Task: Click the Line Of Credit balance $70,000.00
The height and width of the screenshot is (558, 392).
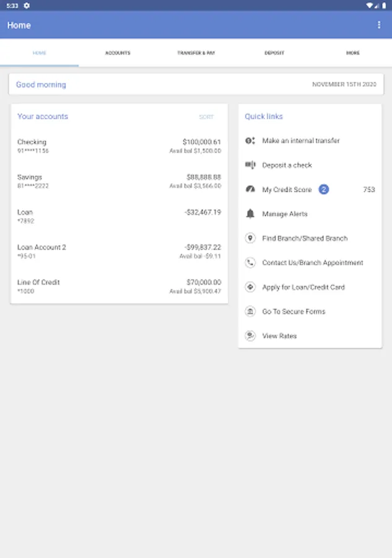Action: pyautogui.click(x=204, y=282)
